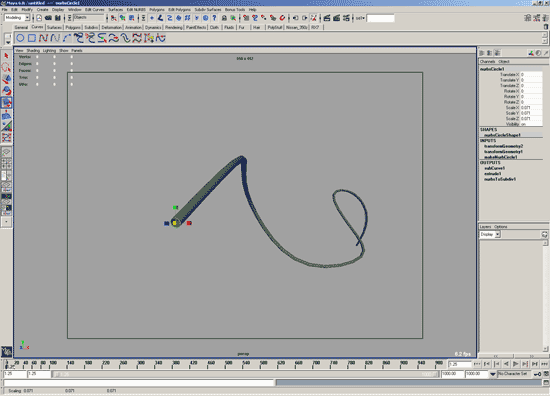
Task: Switch to four view layout
Action: pyautogui.click(x=6, y=163)
